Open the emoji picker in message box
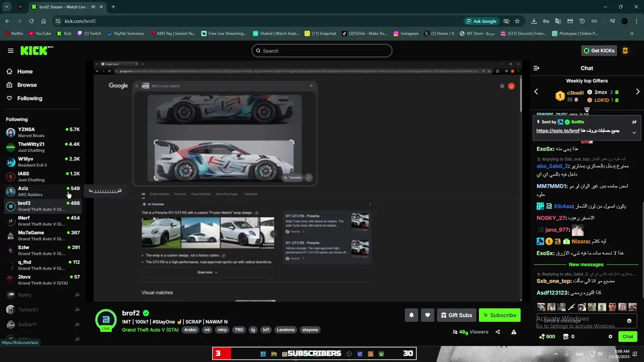 pyautogui.click(x=629, y=321)
